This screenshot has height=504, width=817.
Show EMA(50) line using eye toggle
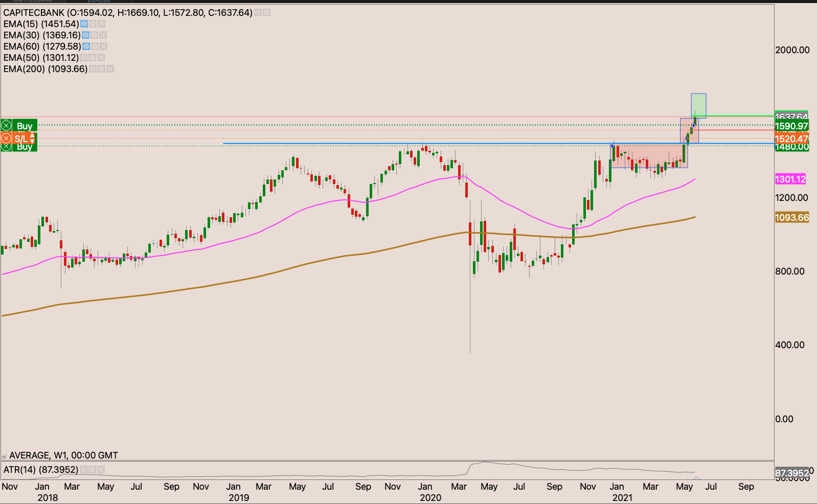click(x=84, y=58)
